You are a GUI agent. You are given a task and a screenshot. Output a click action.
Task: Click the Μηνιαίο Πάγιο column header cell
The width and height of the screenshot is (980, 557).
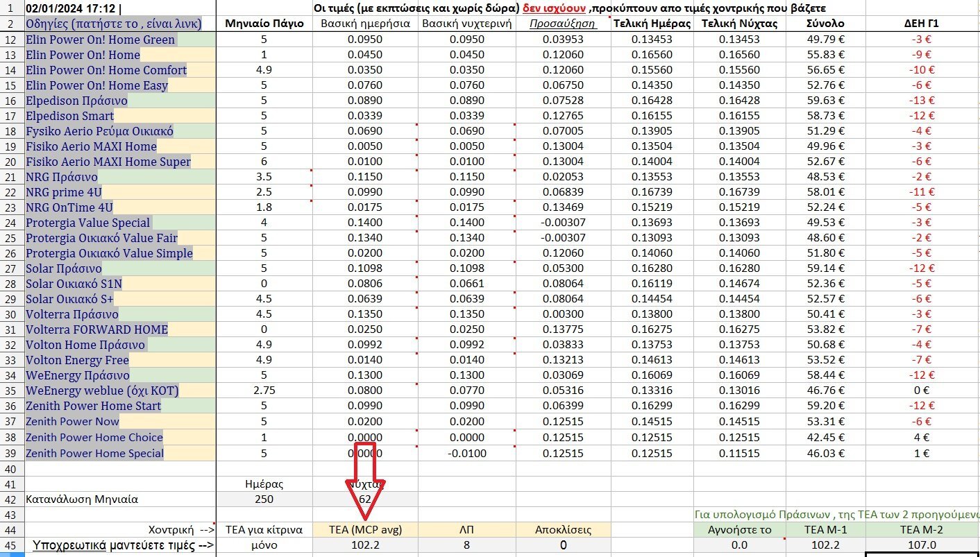coord(264,24)
